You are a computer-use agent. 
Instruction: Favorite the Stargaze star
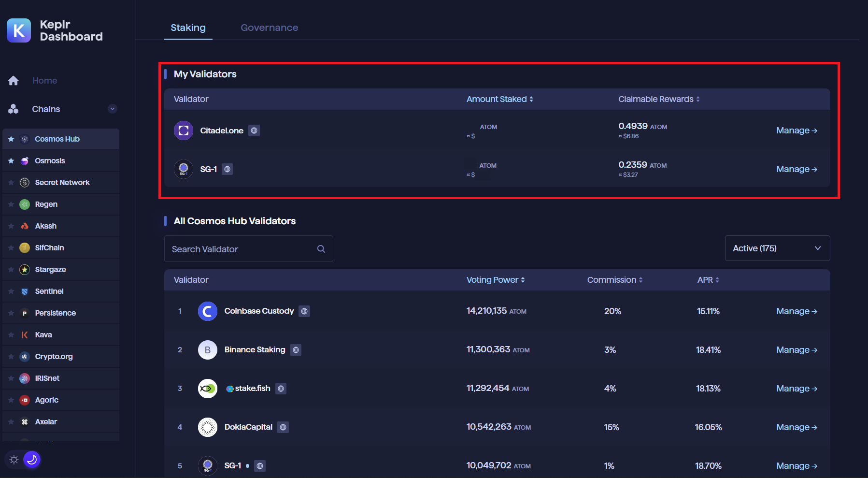(x=11, y=270)
